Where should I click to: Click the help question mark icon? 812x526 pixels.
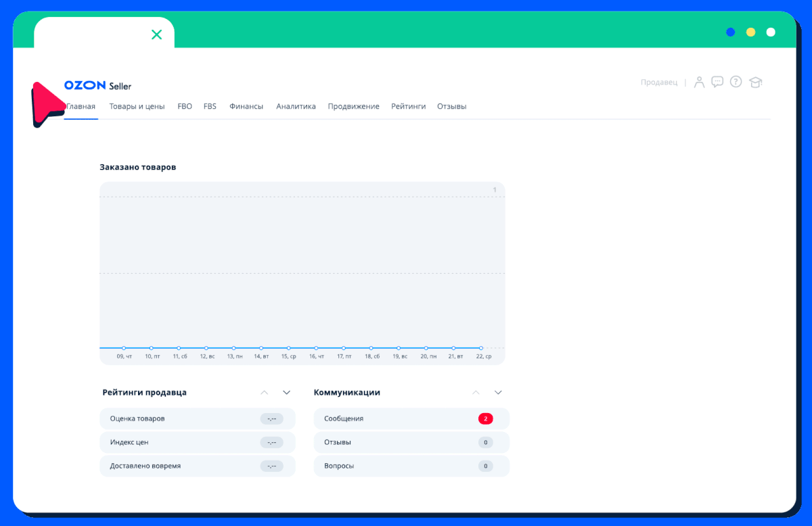(x=736, y=82)
